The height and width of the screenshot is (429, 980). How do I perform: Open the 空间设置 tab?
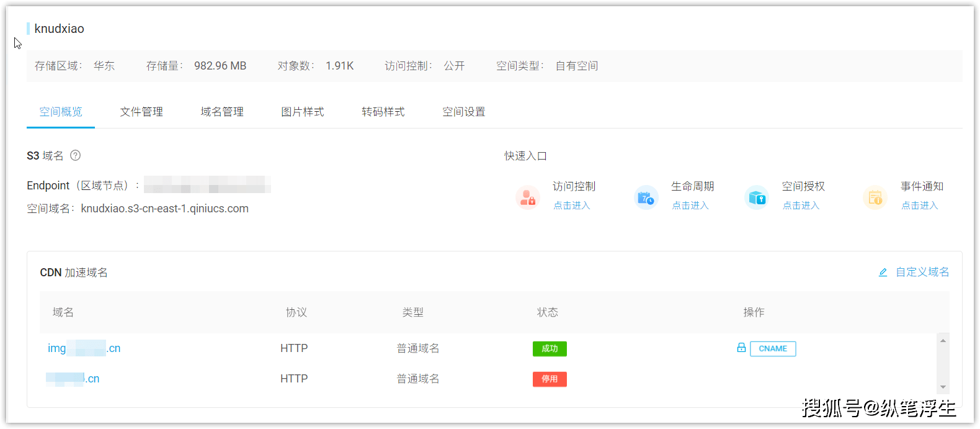pyautogui.click(x=464, y=112)
